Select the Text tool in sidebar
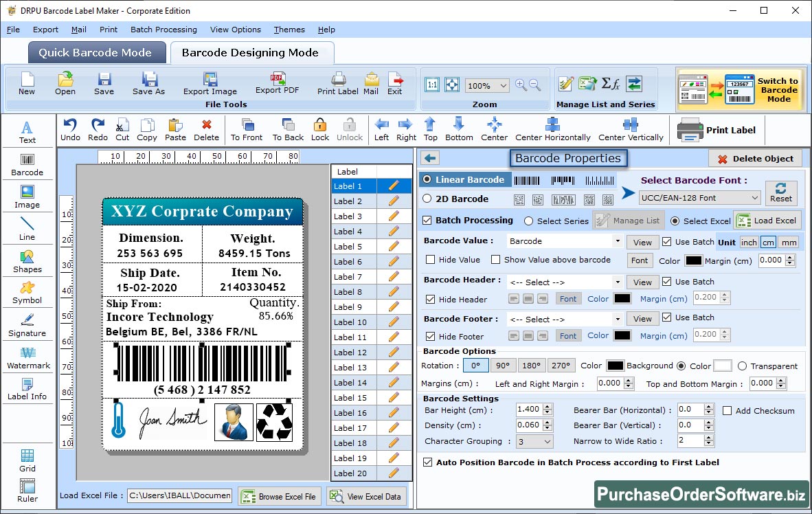The height and width of the screenshot is (514, 812). [x=27, y=132]
